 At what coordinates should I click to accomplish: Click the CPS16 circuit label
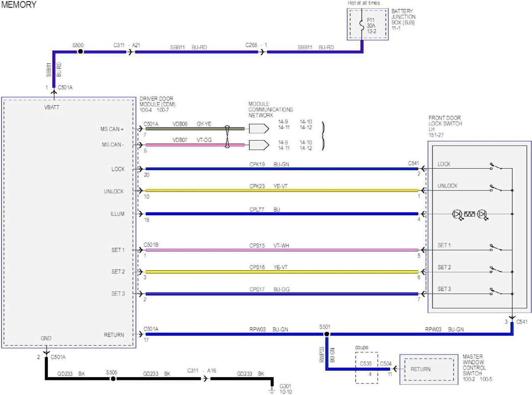click(257, 268)
